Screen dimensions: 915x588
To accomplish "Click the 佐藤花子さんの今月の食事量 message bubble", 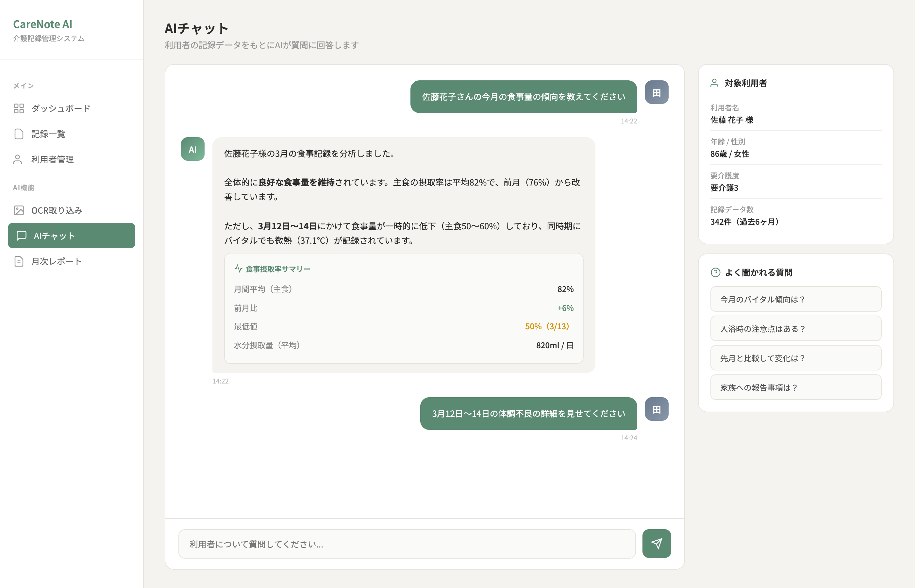I will [524, 97].
